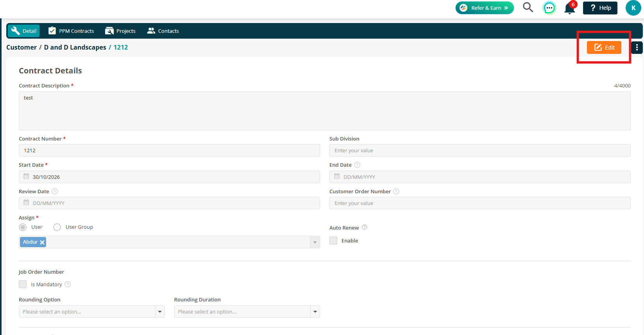Open the Review Date calendar icon
This screenshot has width=644, height=335.
click(26, 203)
